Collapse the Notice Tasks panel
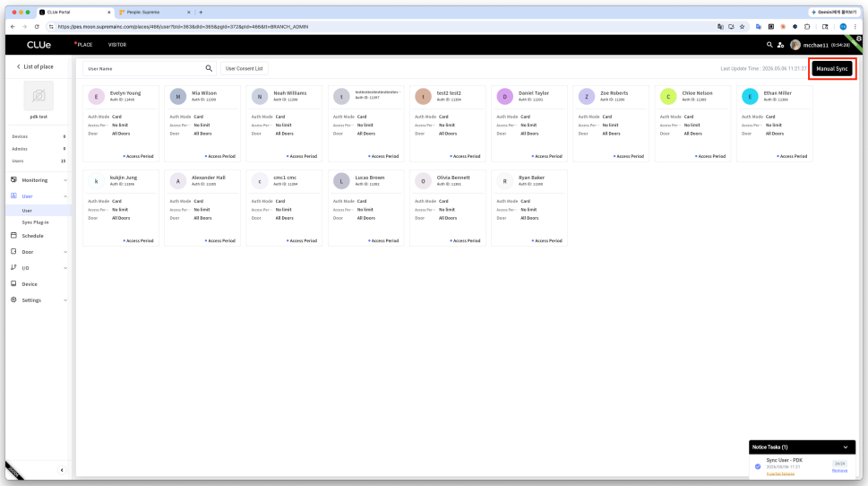 click(x=846, y=447)
